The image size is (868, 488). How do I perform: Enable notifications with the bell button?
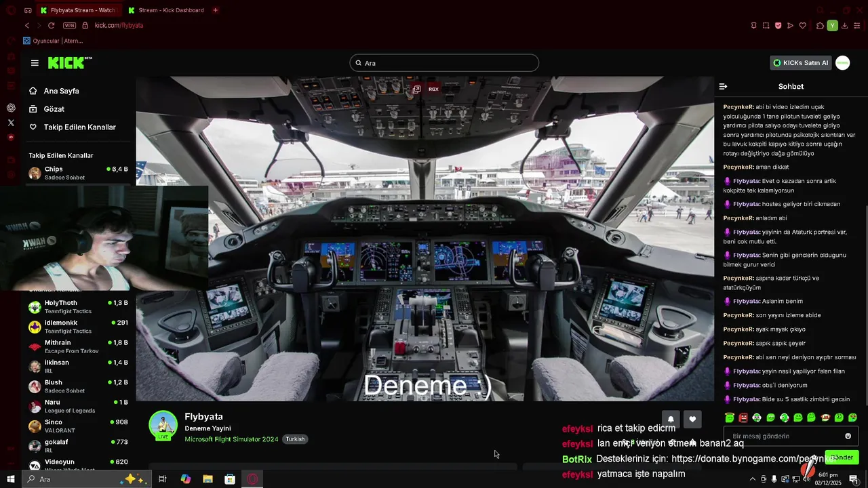[x=671, y=420]
